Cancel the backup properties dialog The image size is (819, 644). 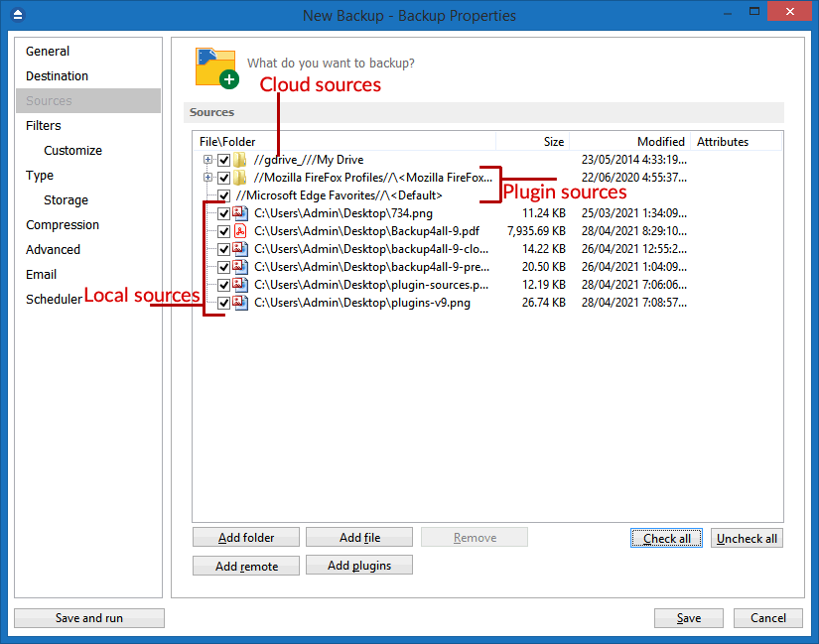point(767,618)
